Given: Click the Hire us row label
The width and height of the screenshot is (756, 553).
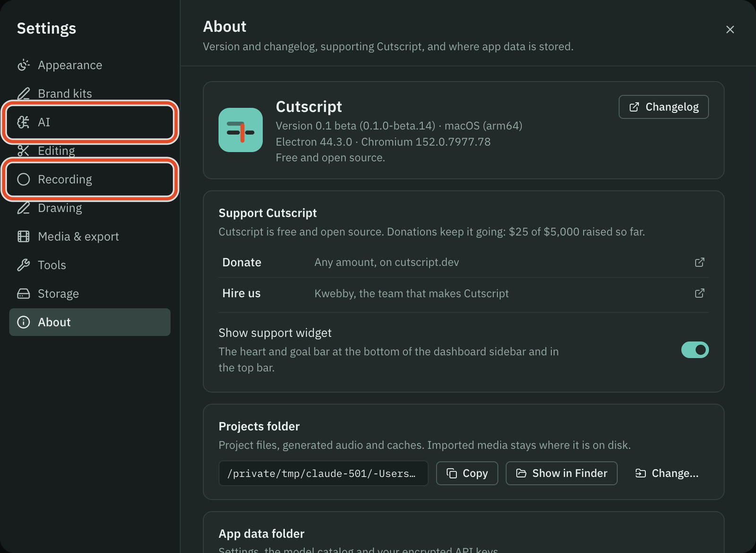Looking at the screenshot, I should 241,294.
